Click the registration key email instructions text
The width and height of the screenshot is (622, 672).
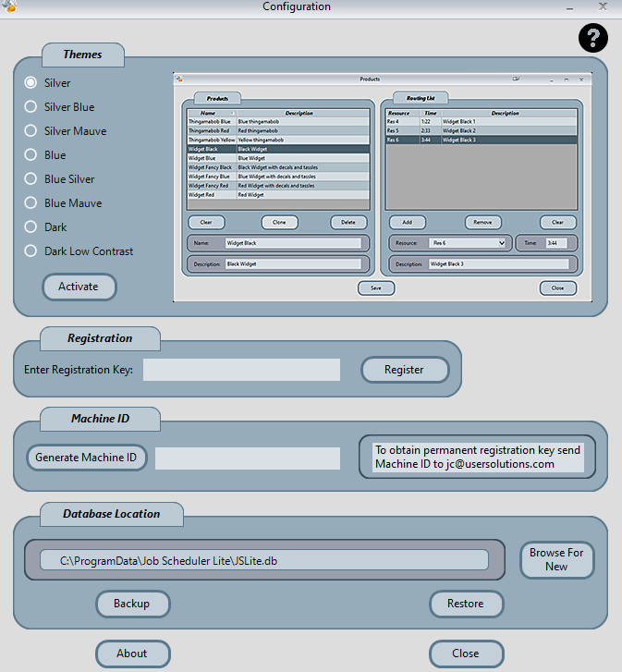(x=478, y=458)
